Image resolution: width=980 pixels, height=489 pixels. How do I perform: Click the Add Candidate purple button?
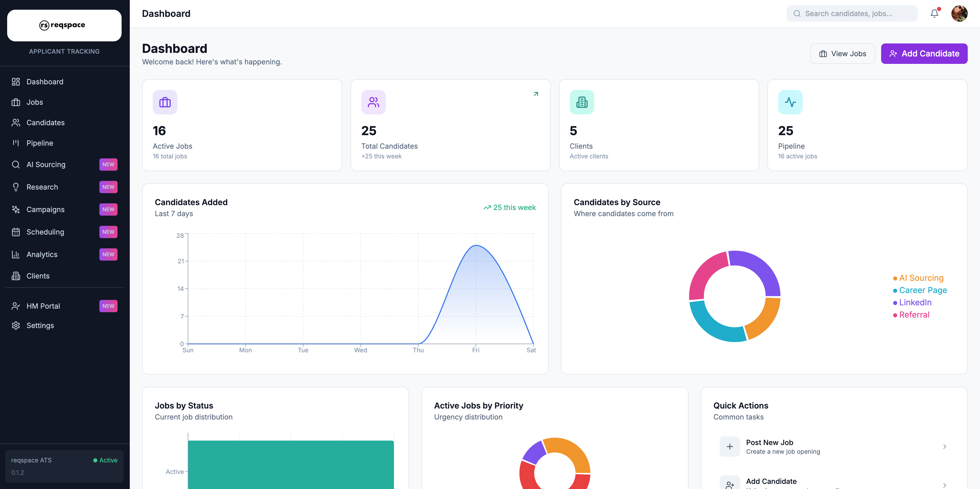click(924, 54)
